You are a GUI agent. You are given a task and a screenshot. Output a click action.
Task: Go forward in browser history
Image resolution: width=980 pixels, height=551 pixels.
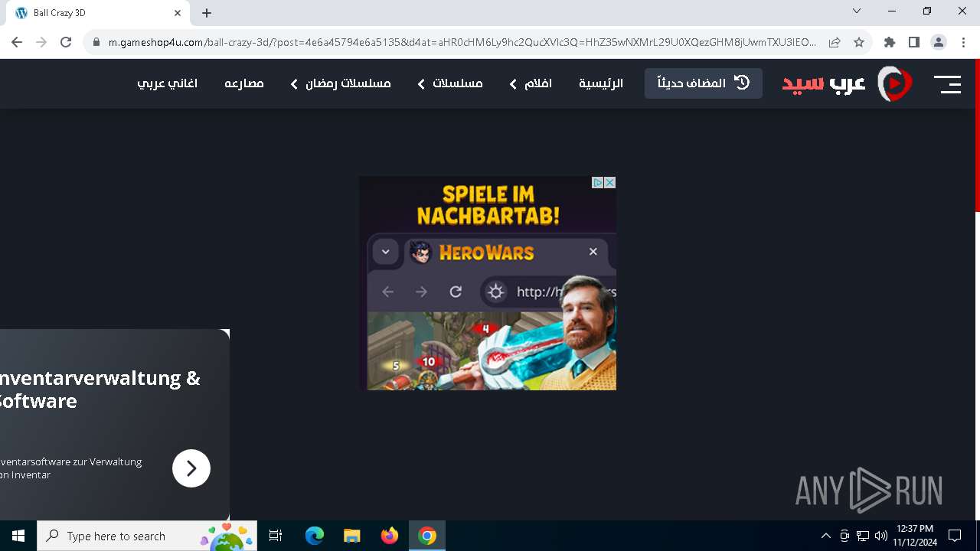pos(41,42)
